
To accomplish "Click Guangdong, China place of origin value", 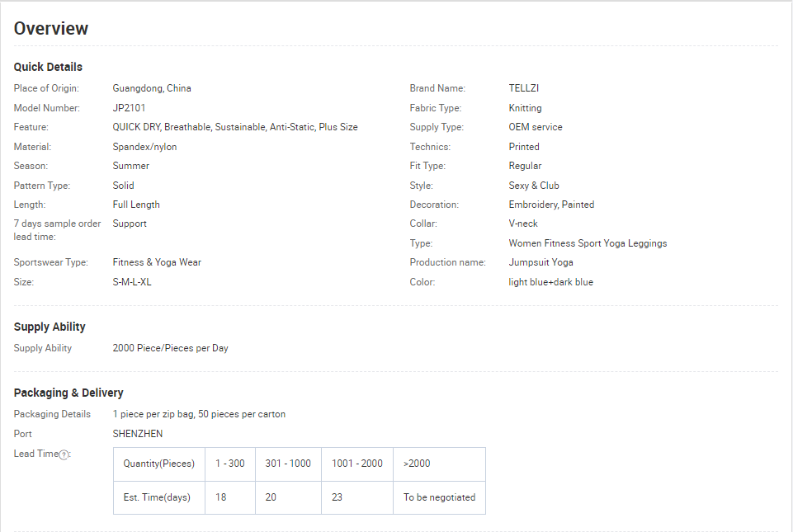I will click(x=152, y=88).
